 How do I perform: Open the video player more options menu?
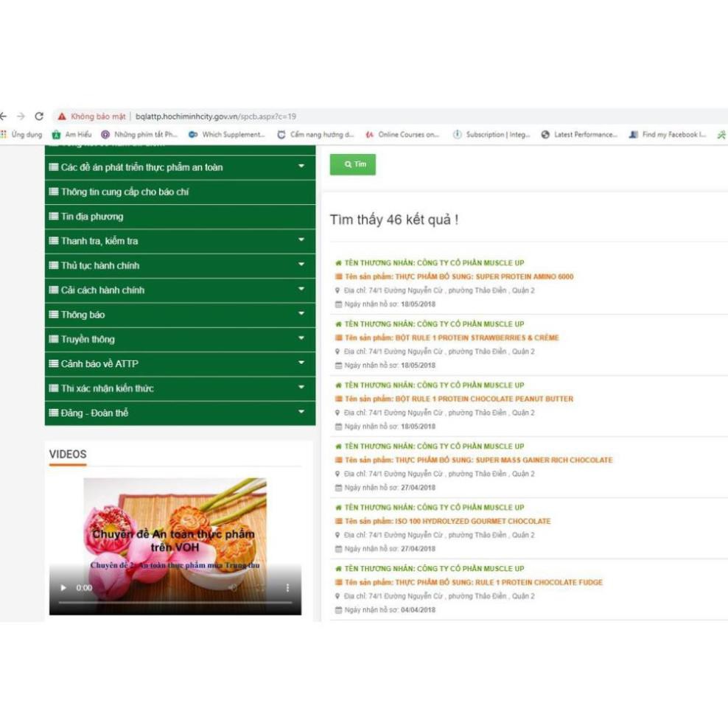[x=287, y=588]
